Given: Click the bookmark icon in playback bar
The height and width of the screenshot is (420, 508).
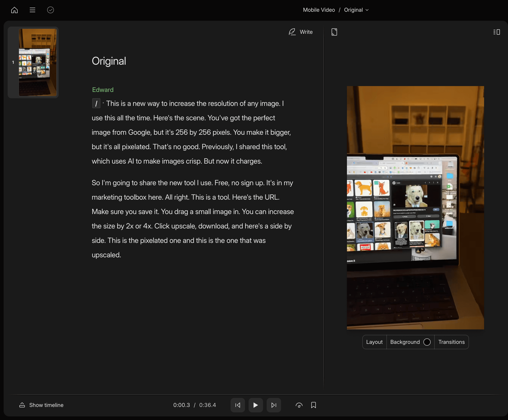Looking at the screenshot, I should [x=314, y=405].
